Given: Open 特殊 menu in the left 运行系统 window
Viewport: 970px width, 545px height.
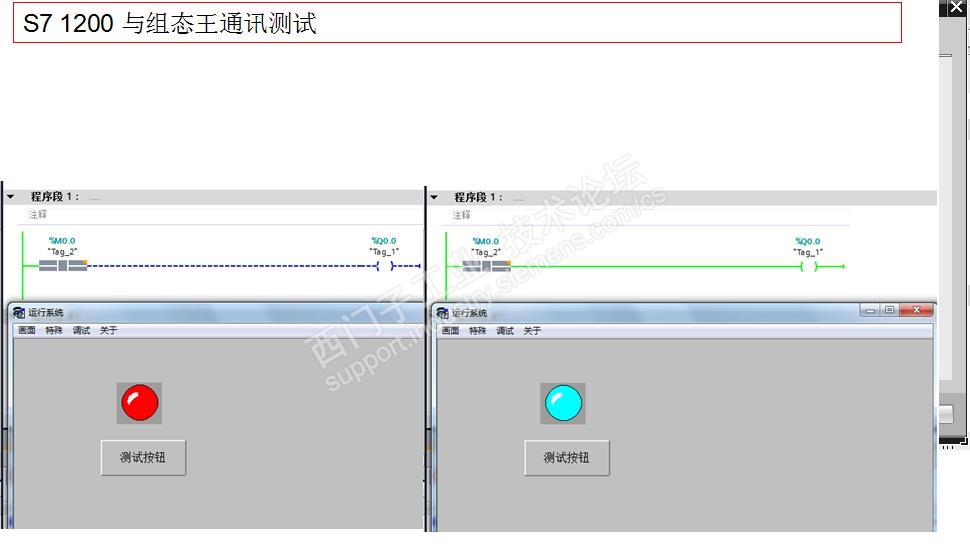Looking at the screenshot, I should tap(54, 330).
